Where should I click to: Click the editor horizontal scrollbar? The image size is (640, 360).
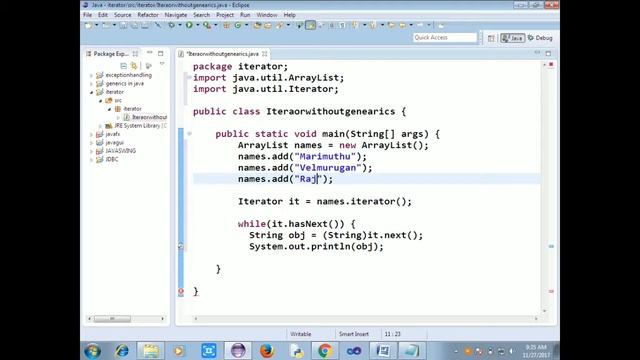(365, 318)
